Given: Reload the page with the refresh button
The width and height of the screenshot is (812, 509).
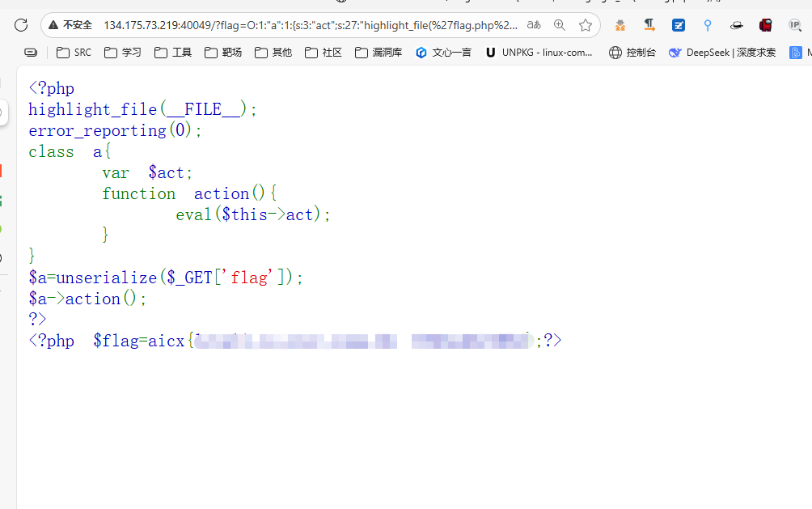Looking at the screenshot, I should (x=21, y=25).
